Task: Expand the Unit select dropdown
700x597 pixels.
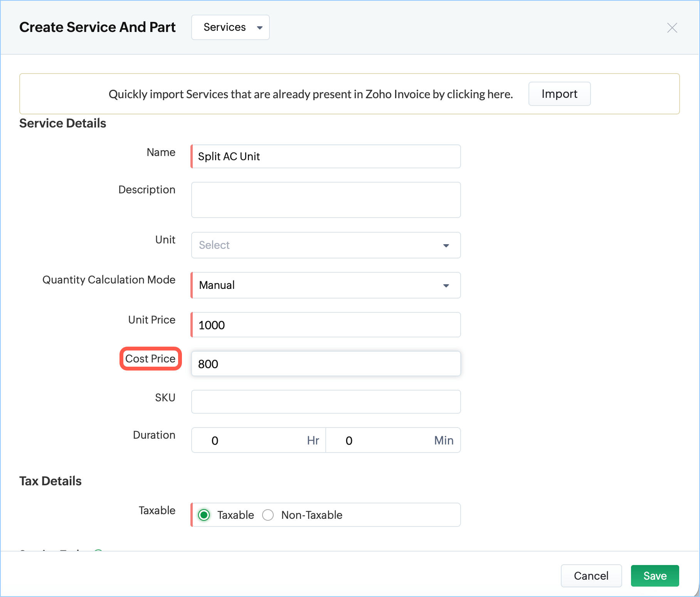Action: [326, 245]
